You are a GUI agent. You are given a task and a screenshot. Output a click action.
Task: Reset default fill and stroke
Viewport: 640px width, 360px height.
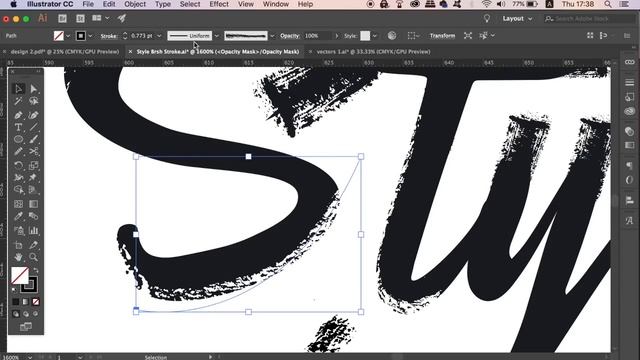[x=14, y=289]
